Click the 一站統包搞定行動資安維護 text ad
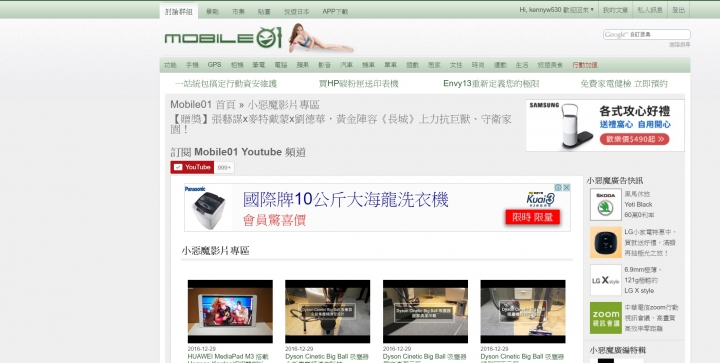The image size is (720, 363). (x=226, y=84)
